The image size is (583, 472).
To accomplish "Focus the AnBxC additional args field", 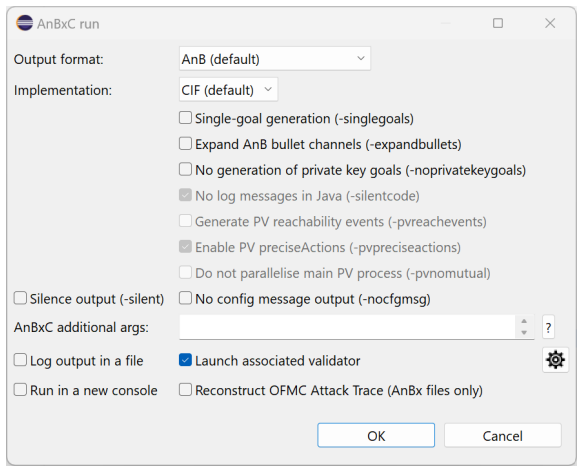I will 348,327.
